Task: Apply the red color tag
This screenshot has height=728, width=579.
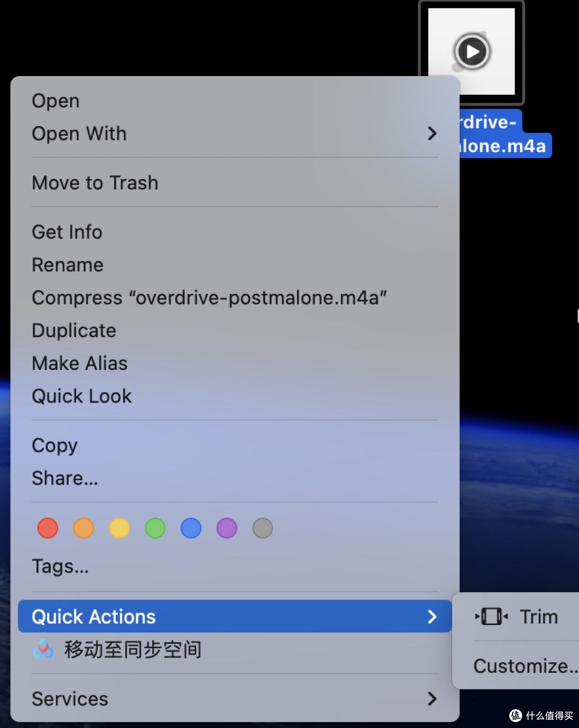Action: 48,528
